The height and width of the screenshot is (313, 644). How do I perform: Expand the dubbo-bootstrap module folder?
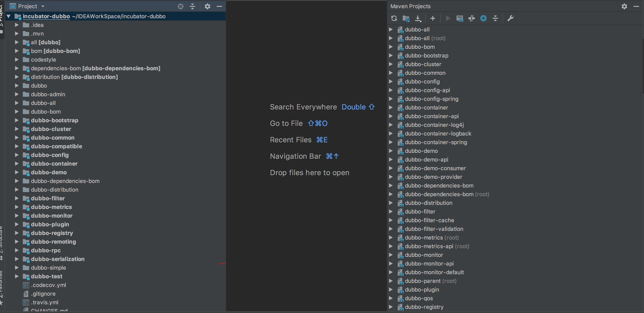click(17, 120)
